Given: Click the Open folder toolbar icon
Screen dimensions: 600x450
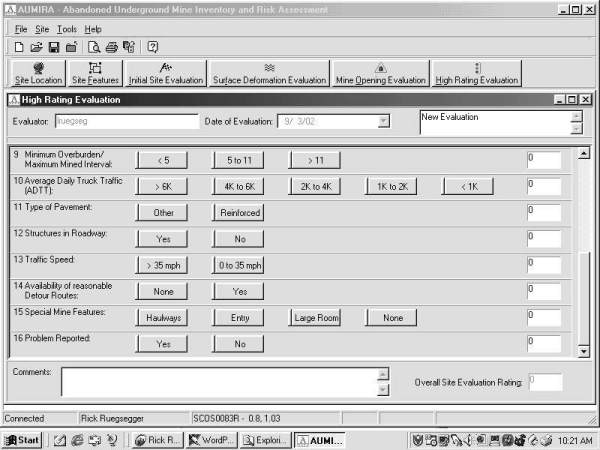Looking at the screenshot, I should point(36,47).
